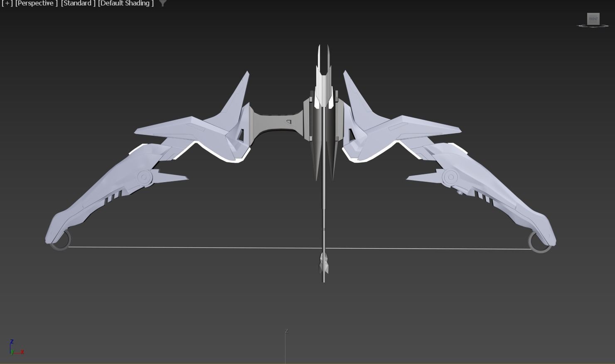Click the ViewCube Front face
Viewport: 615px width, 364px height.
tap(593, 19)
